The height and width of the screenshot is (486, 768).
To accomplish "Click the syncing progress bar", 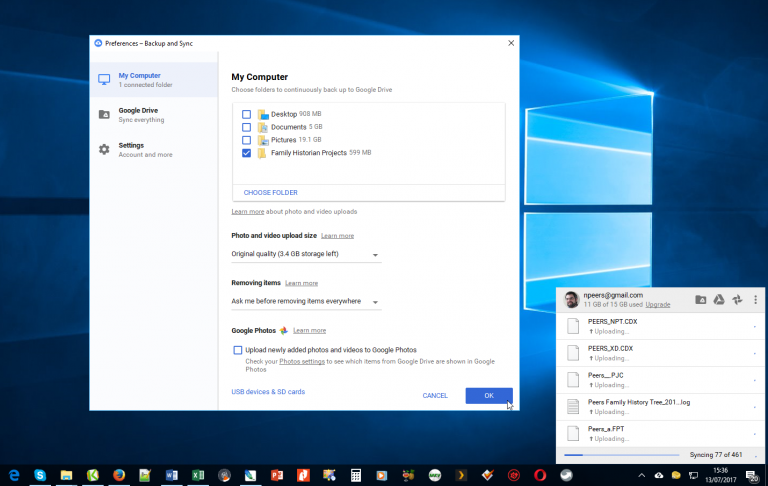I will pyautogui.click(x=622, y=455).
